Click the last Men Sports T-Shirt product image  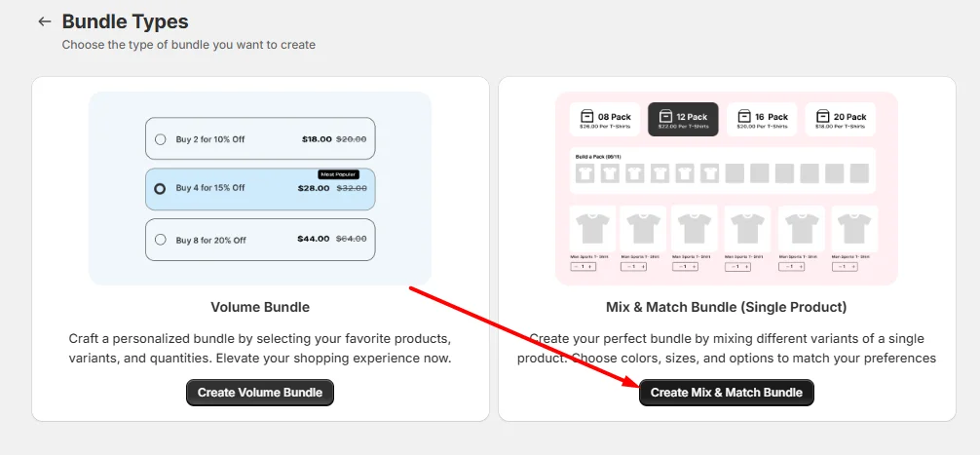(x=855, y=229)
